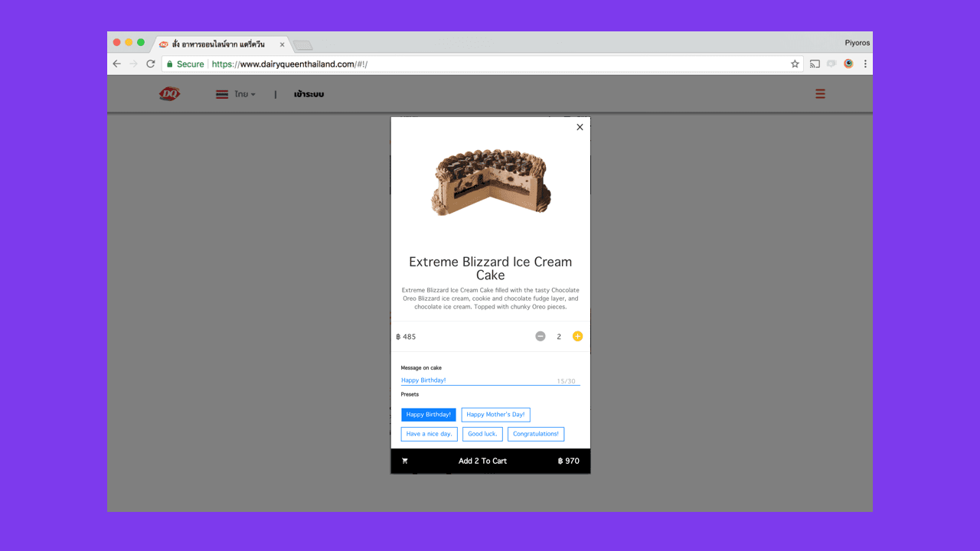The image size is (980, 551).
Task: Click the 15/30 character counter
Action: (567, 381)
